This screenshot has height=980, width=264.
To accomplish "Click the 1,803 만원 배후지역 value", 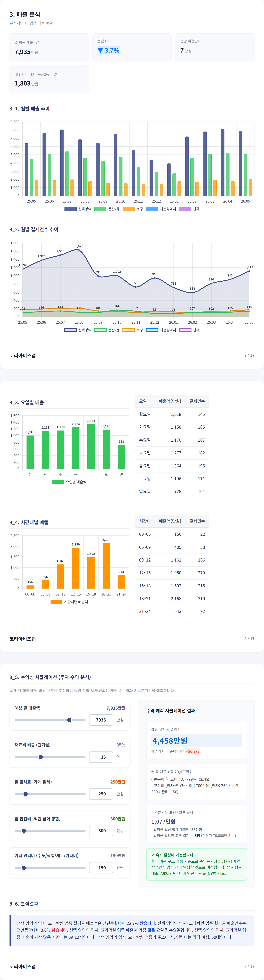I will coord(26,83).
